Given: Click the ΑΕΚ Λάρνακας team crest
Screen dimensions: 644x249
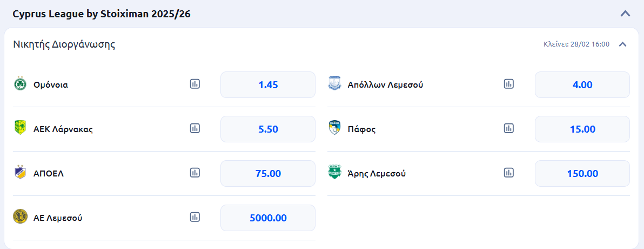Looking at the screenshot, I should coord(20,128).
